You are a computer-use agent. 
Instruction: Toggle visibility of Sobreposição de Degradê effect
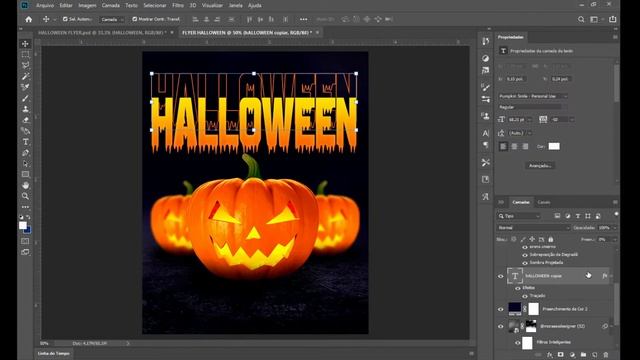coord(525,255)
